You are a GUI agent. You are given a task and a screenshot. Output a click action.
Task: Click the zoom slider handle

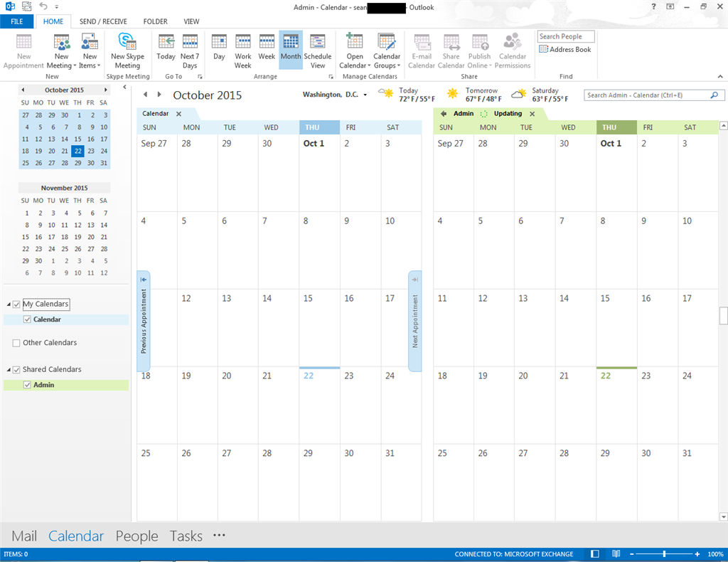pyautogui.click(x=665, y=553)
